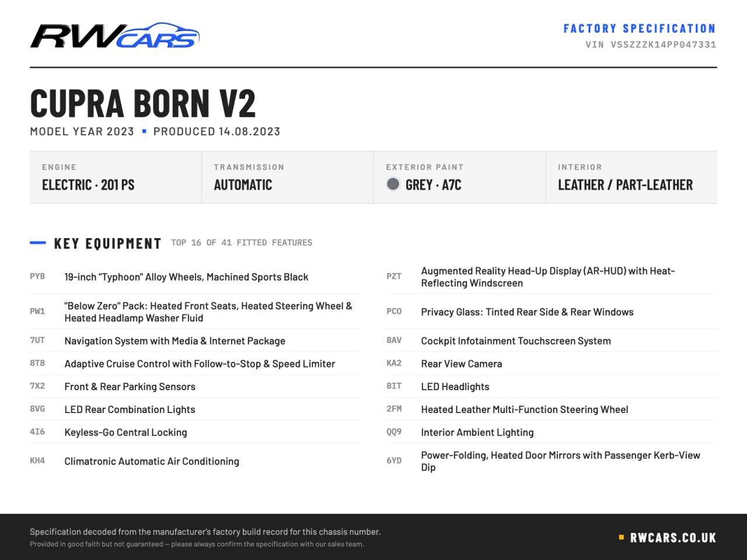Click the Model Year 2023 text
747x560 pixels.
click(82, 132)
